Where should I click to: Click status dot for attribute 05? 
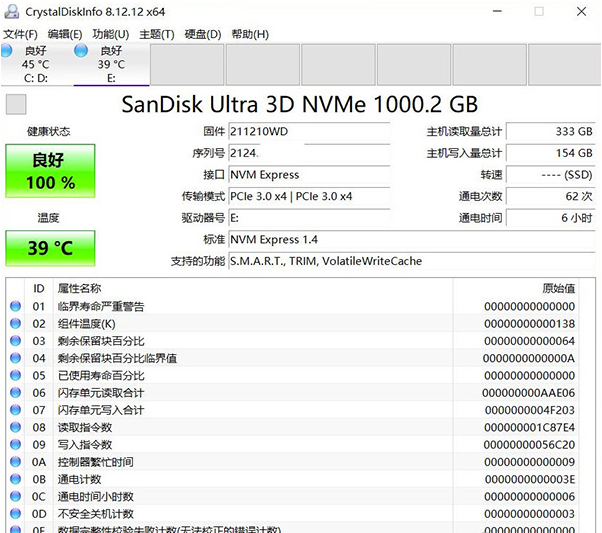point(15,375)
